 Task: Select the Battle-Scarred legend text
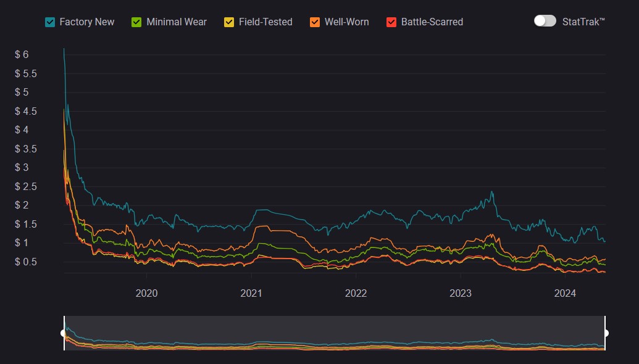click(x=432, y=22)
